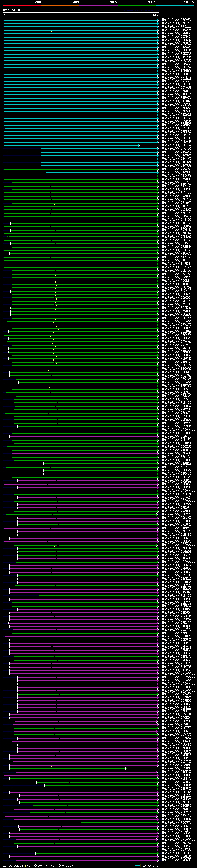Screen dimensions: 197x868
Task: Select hit label UniRef100_A0YIJ6
Action: pos(176,193)
